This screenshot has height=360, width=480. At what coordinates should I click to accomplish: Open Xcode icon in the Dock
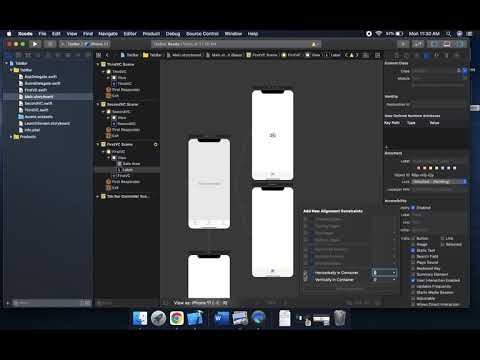tap(195, 318)
